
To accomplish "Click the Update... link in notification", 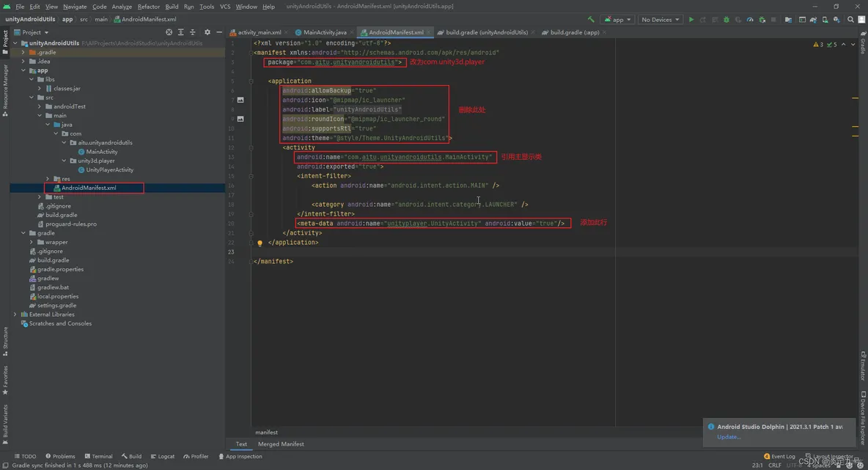I will (x=729, y=437).
